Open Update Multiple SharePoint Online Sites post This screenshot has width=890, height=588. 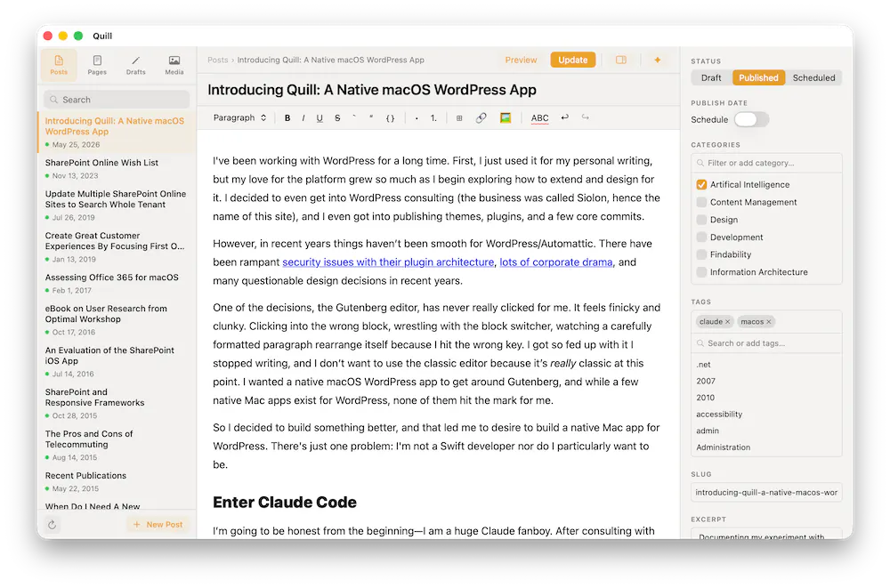[117, 205]
